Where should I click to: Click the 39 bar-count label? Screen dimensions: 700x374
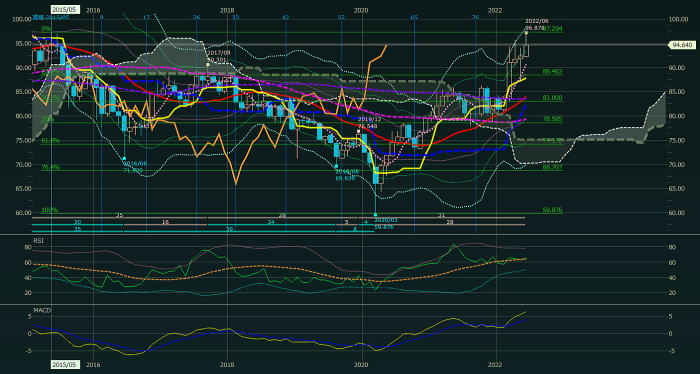pos(229,229)
